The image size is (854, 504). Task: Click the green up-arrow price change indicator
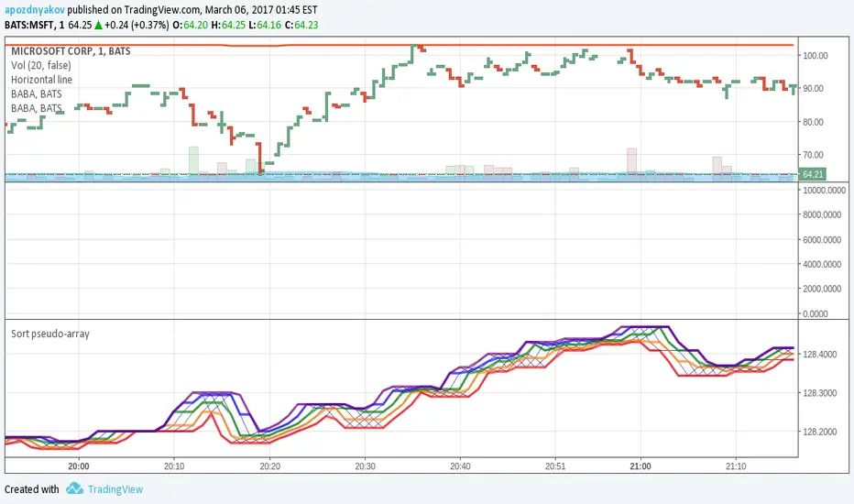coord(98,25)
